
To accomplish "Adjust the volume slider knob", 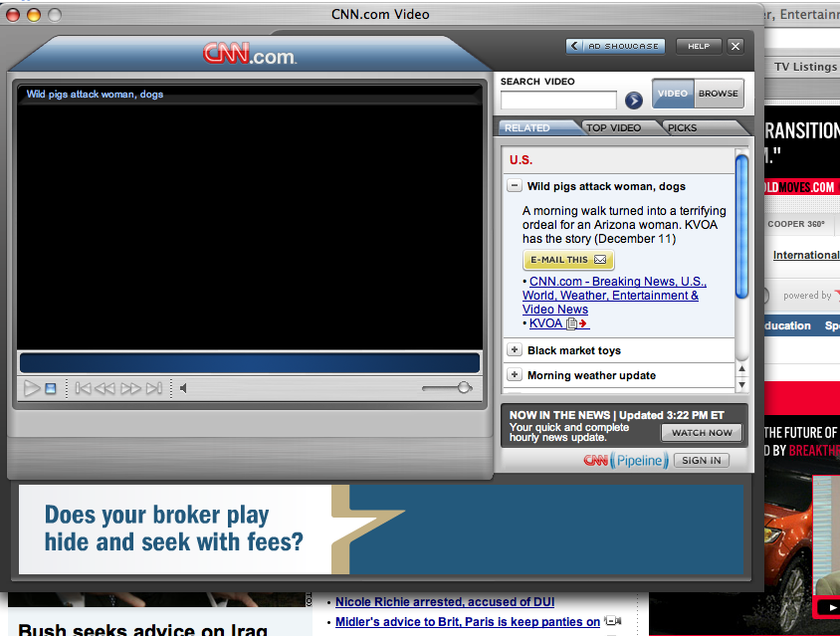I will tap(464, 387).
